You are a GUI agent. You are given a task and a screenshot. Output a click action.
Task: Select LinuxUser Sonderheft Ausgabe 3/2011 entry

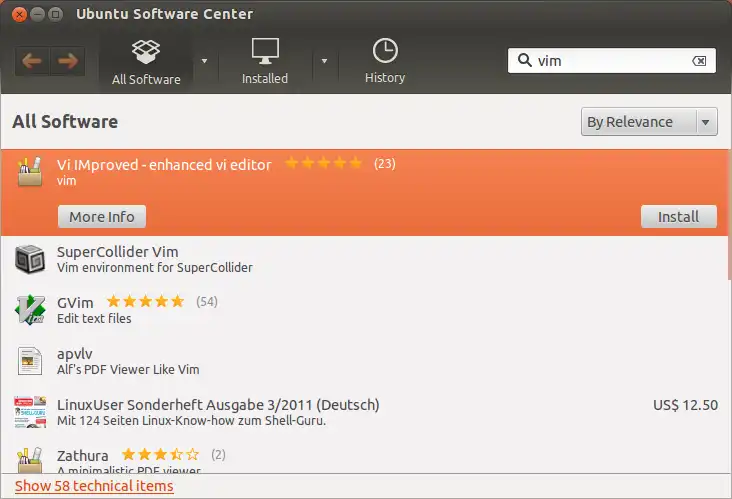point(364,412)
